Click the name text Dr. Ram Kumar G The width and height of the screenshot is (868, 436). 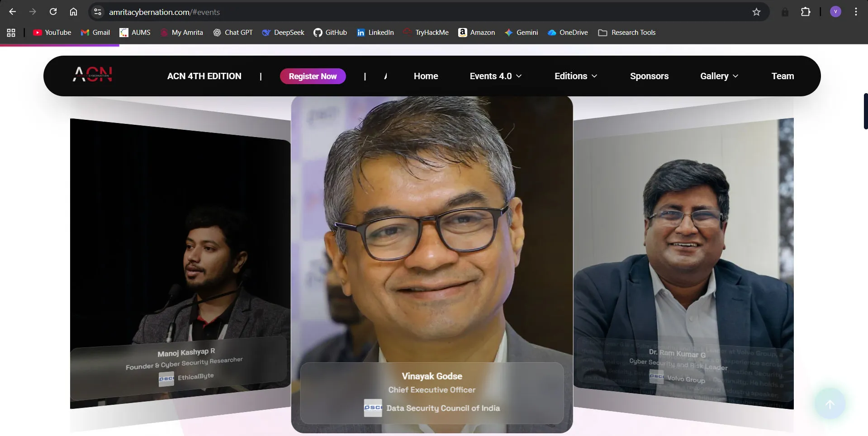click(x=677, y=353)
